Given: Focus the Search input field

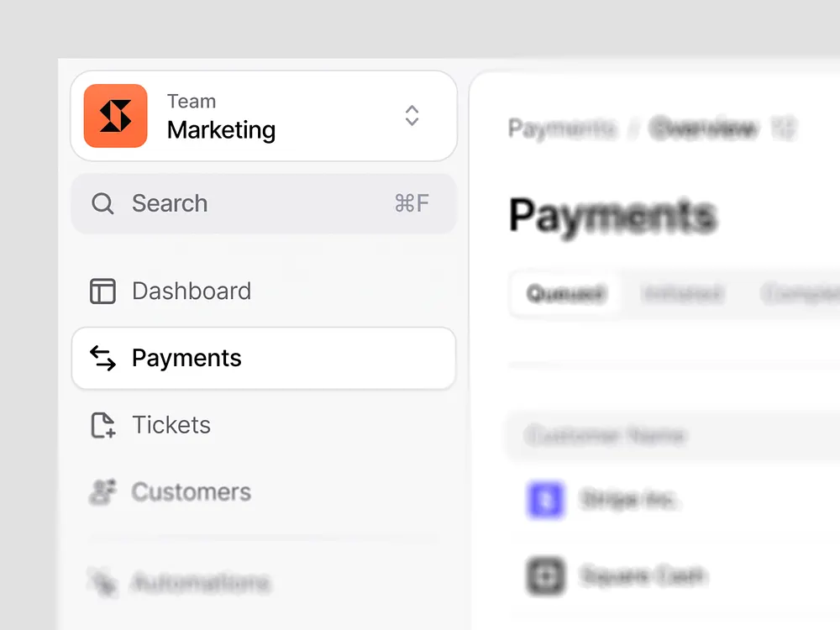Looking at the screenshot, I should coord(264,203).
